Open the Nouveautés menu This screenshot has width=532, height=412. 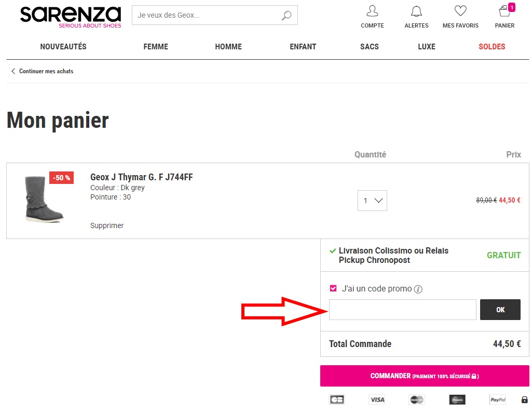[x=63, y=47]
